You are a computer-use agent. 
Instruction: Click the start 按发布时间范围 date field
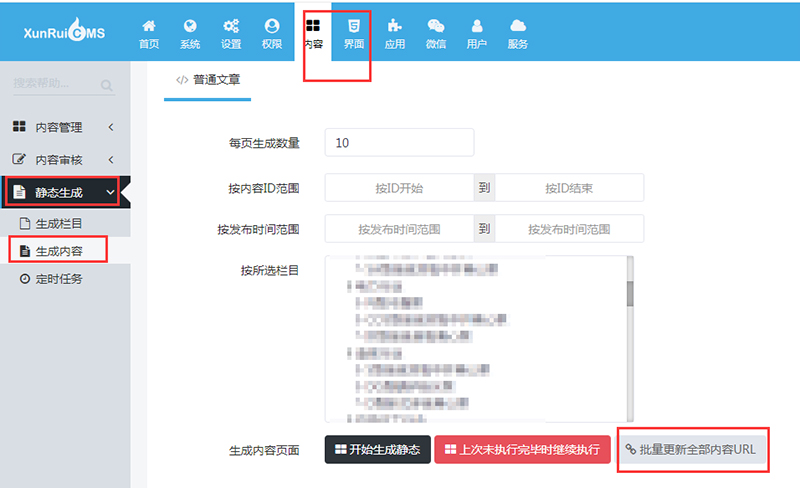coord(399,229)
